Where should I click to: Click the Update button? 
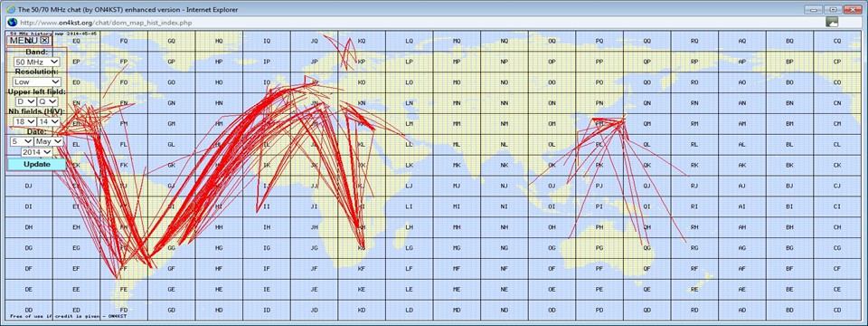tap(36, 164)
